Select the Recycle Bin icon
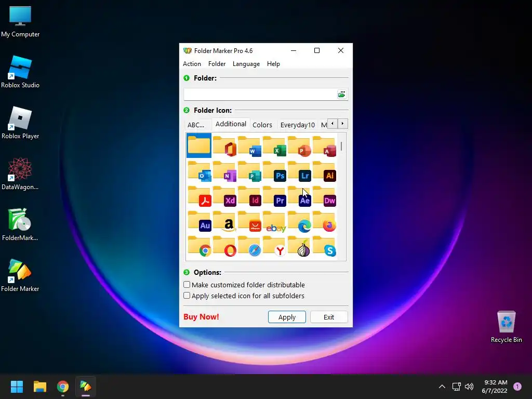The width and height of the screenshot is (532, 399). coord(506,326)
